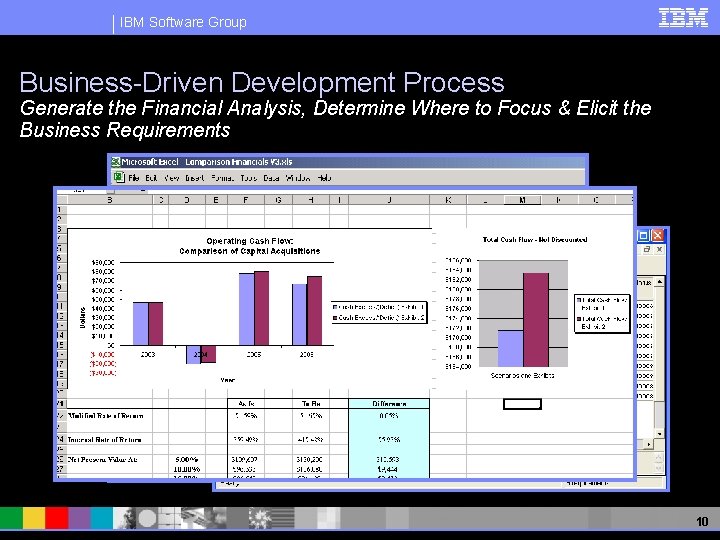Select the maroon 2005 bar in the chart
The width and height of the screenshot is (720, 540).
coord(262,308)
